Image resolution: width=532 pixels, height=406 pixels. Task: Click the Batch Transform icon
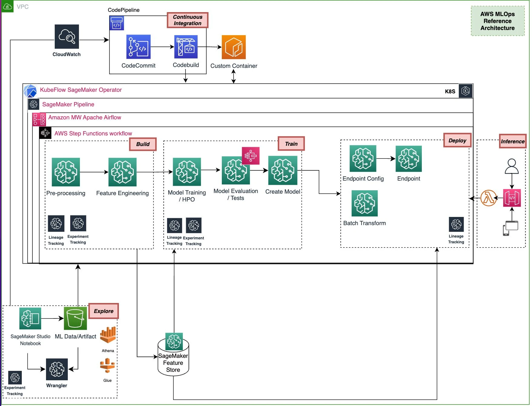coord(365,203)
